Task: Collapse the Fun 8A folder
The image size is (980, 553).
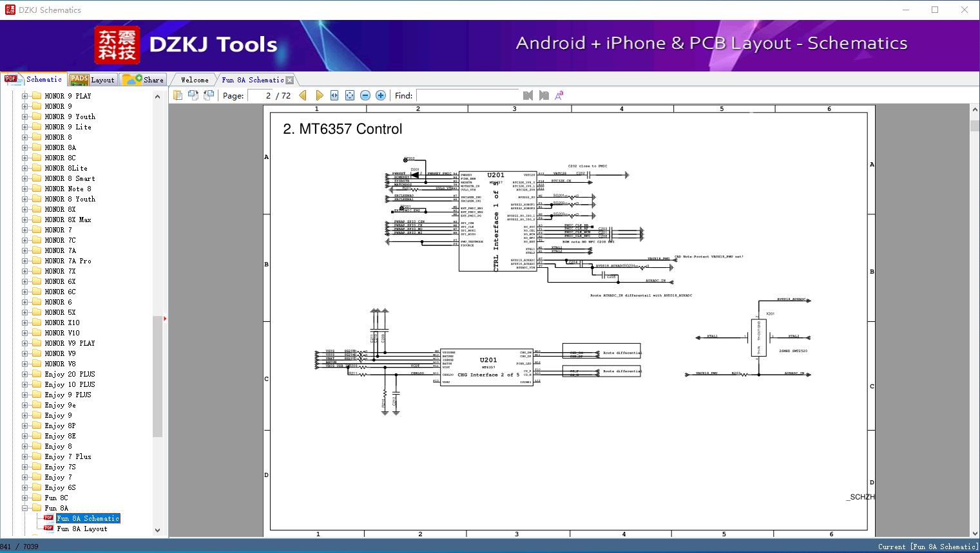Action: [25, 508]
